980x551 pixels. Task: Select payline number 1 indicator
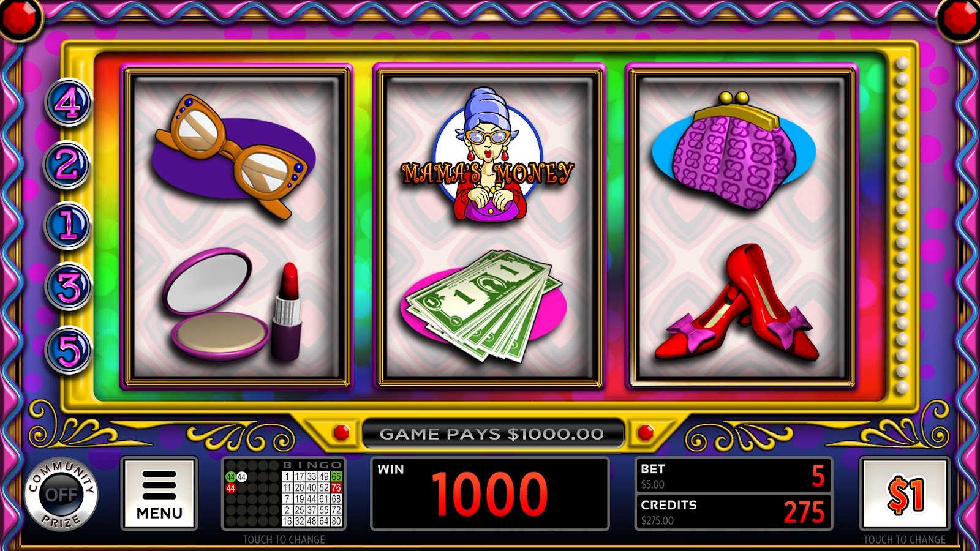click(x=67, y=225)
